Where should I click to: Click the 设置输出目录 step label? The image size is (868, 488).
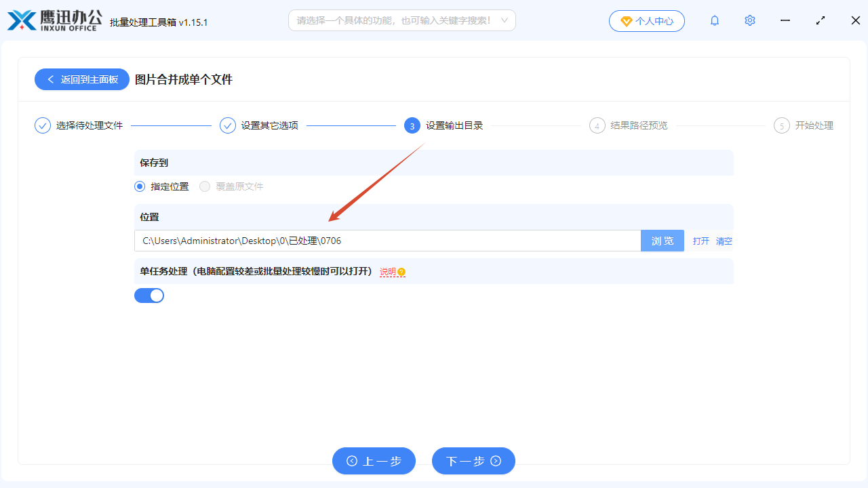454,125
